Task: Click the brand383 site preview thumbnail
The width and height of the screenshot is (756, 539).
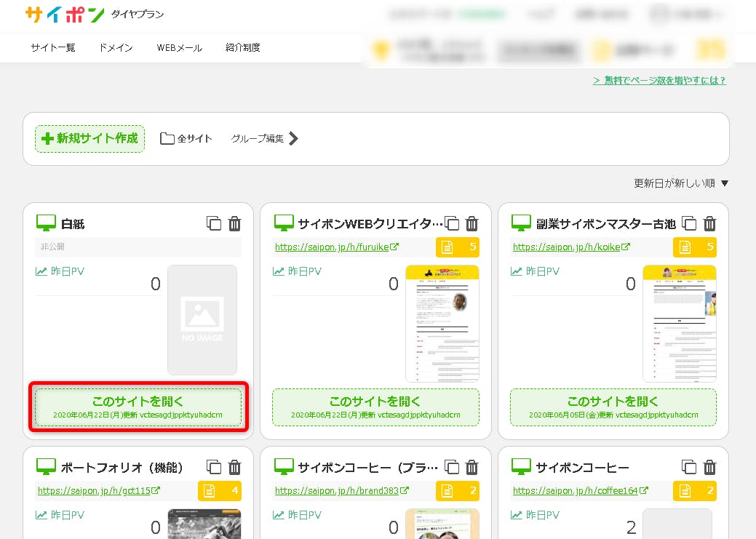Action: click(x=442, y=524)
